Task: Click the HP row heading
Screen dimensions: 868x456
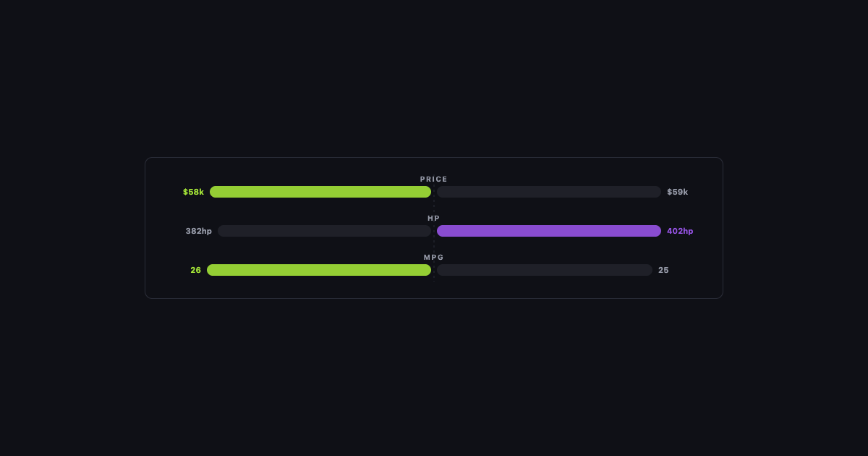Action: (434, 218)
